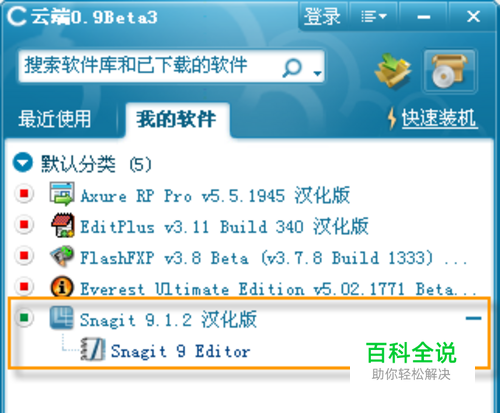Toggle red status indicator beside Axure RP Pro
This screenshot has height=413, width=500.
point(24,193)
